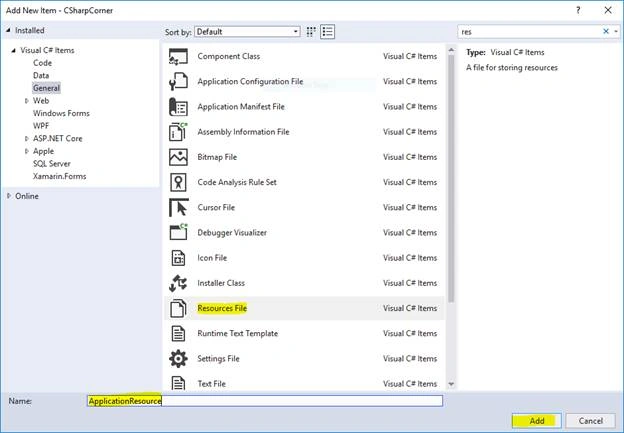Select the Component Class icon

(x=178, y=56)
